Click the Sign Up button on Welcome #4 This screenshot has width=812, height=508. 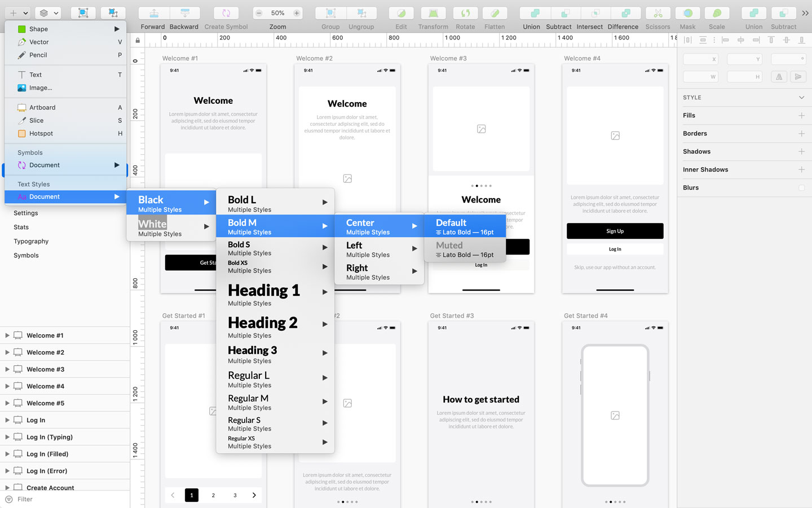tap(615, 231)
